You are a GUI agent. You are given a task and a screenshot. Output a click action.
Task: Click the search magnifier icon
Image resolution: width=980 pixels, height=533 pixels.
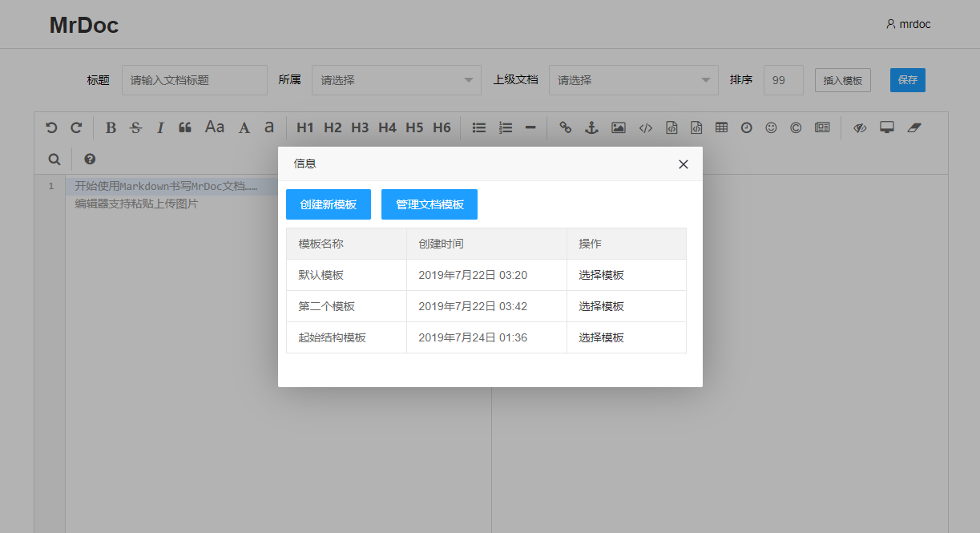click(x=54, y=159)
